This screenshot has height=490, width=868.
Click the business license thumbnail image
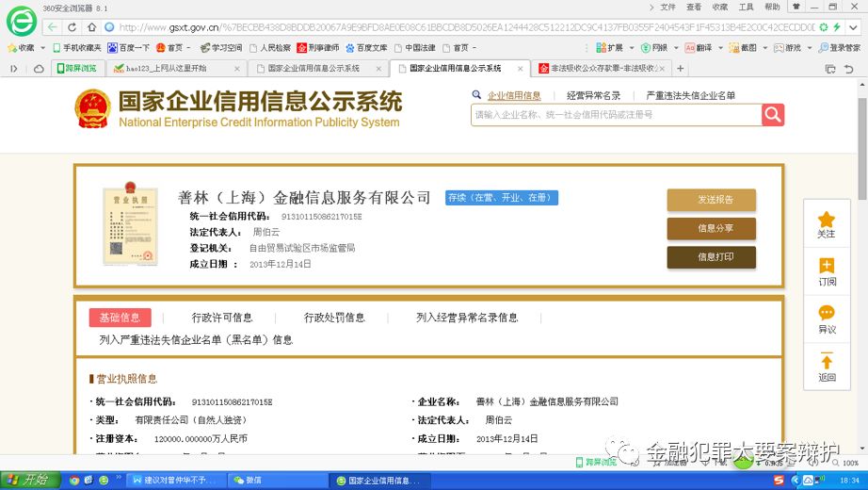[x=131, y=223]
